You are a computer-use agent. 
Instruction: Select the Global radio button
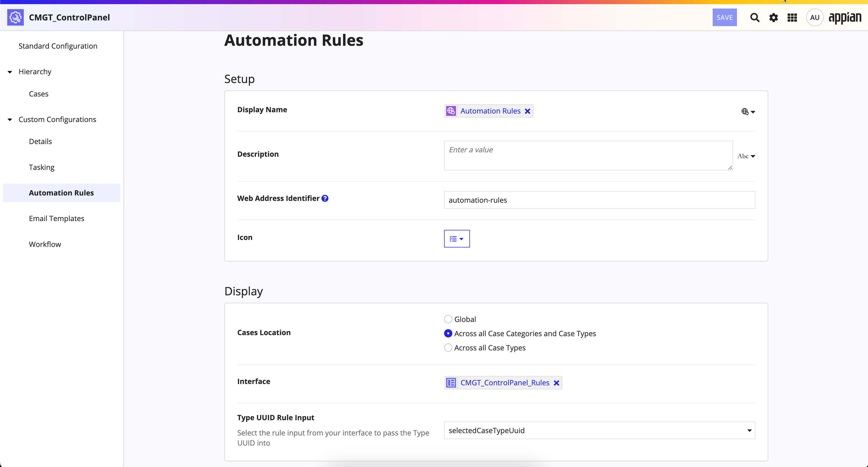pyautogui.click(x=448, y=319)
